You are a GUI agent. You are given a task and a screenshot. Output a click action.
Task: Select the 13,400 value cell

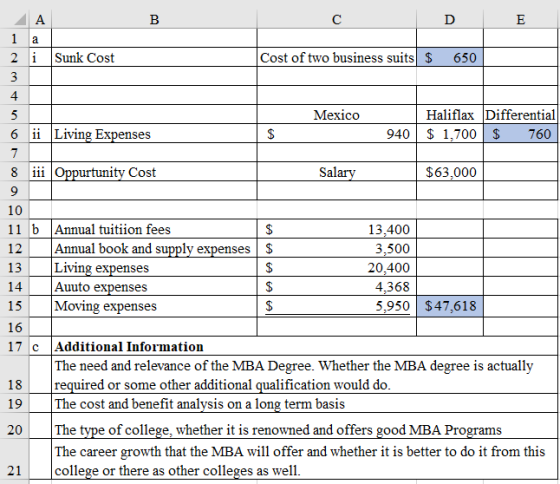pos(336,229)
